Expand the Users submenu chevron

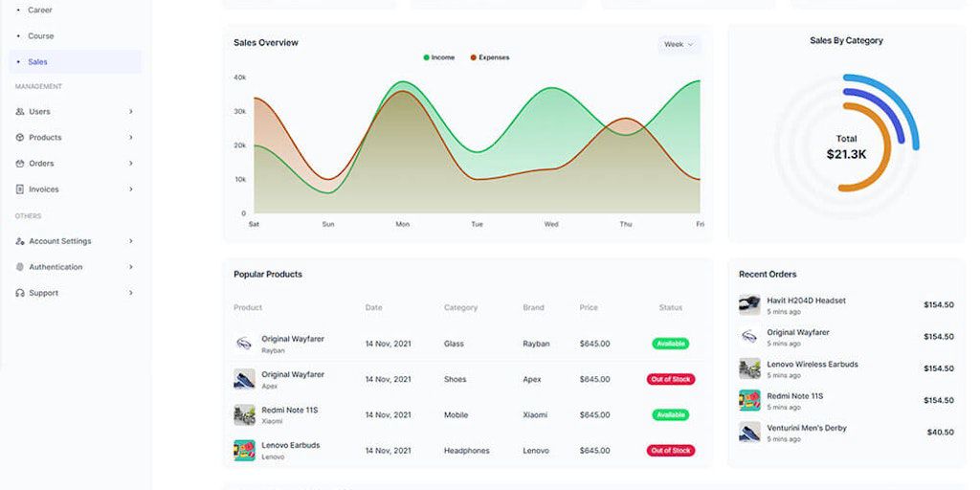coord(130,111)
